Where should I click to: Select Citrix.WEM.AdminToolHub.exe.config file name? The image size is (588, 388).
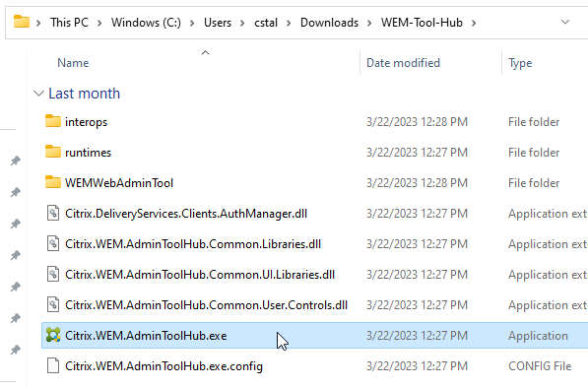(163, 366)
